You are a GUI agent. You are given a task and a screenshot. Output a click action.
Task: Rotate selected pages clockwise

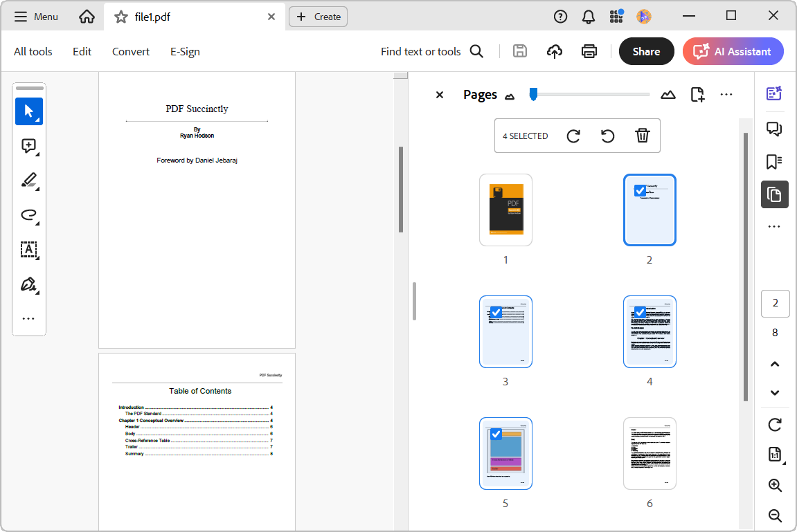573,136
